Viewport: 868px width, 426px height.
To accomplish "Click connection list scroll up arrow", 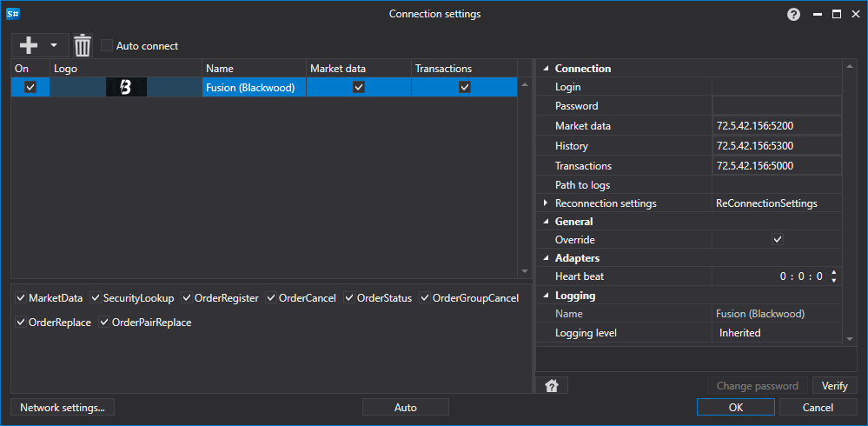I will click(x=525, y=84).
